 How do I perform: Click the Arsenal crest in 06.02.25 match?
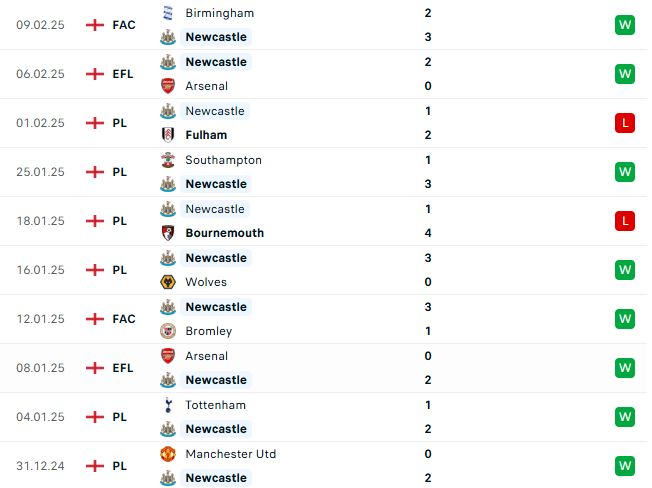click(x=168, y=86)
